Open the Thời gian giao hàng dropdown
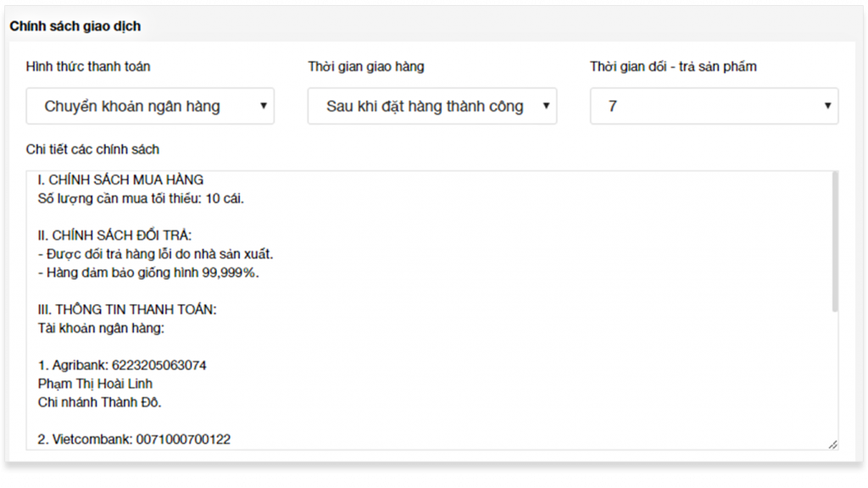 [x=432, y=106]
